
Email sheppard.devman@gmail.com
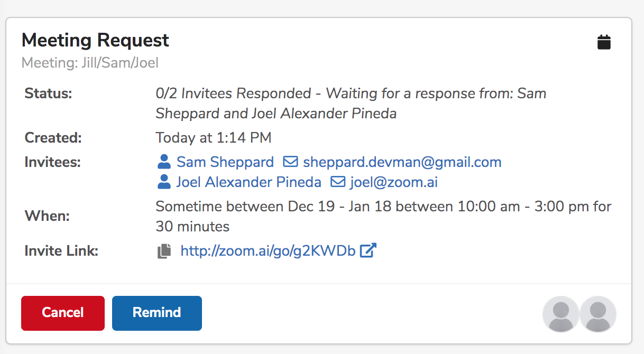[x=402, y=162]
